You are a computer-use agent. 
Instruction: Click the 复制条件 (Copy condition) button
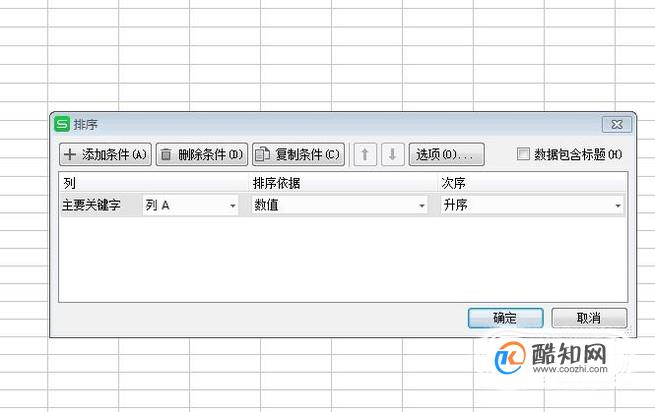[x=298, y=155]
